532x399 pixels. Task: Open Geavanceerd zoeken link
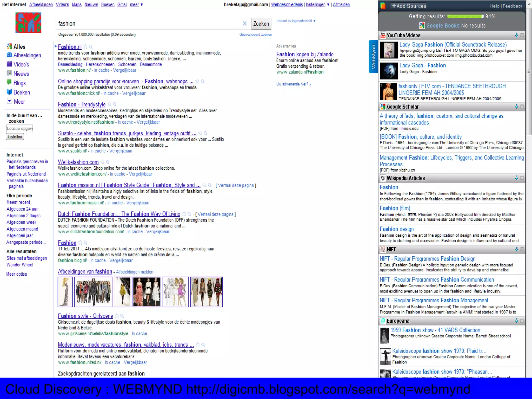click(x=256, y=35)
